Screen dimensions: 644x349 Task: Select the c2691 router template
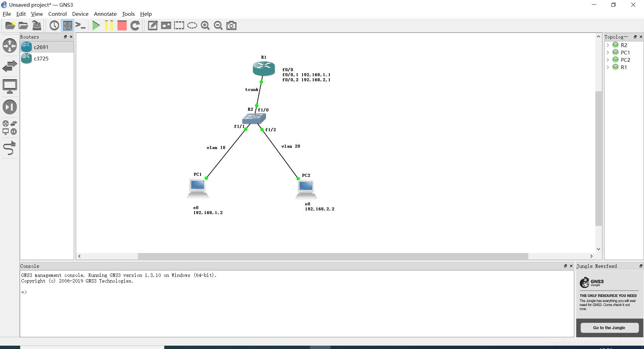[47, 47]
